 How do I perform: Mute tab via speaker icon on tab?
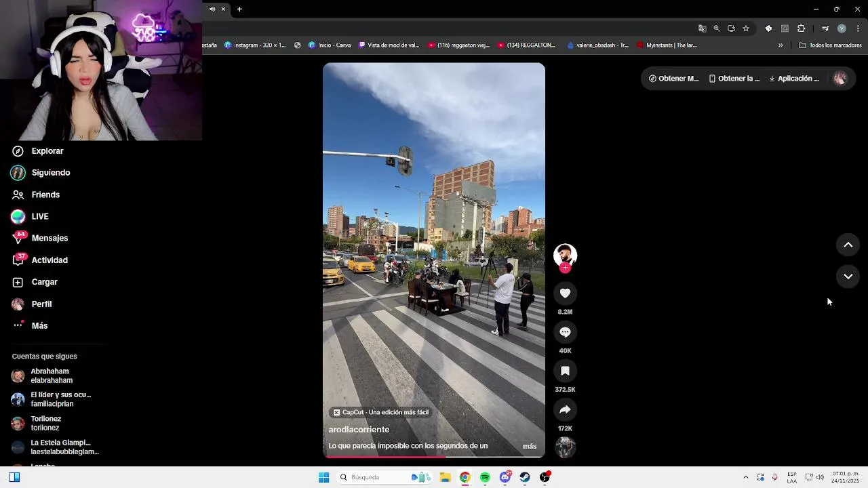pos(212,9)
